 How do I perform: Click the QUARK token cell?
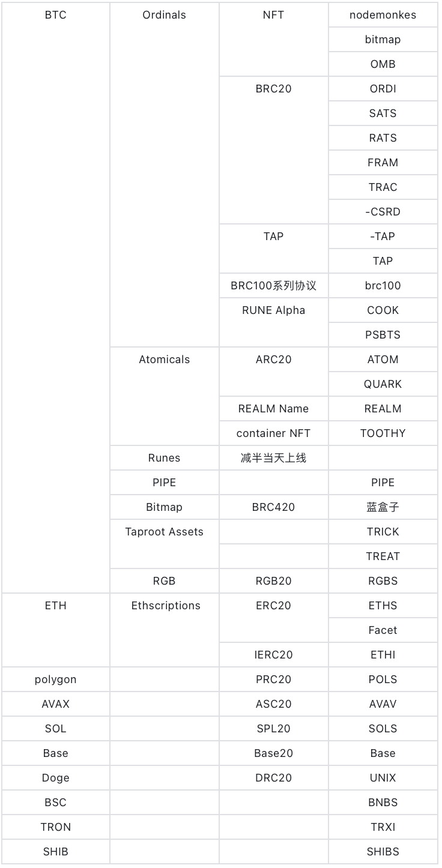[x=383, y=384]
